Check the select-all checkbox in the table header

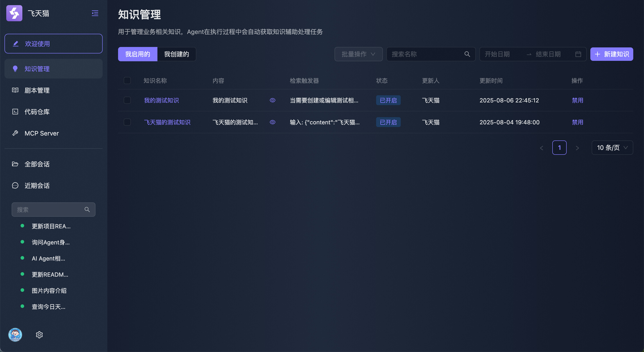click(127, 81)
